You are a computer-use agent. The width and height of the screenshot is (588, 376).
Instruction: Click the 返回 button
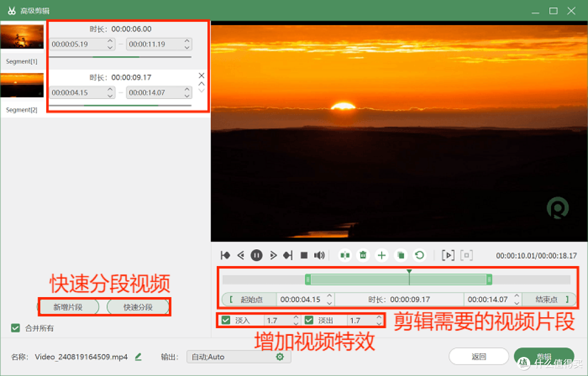click(479, 356)
